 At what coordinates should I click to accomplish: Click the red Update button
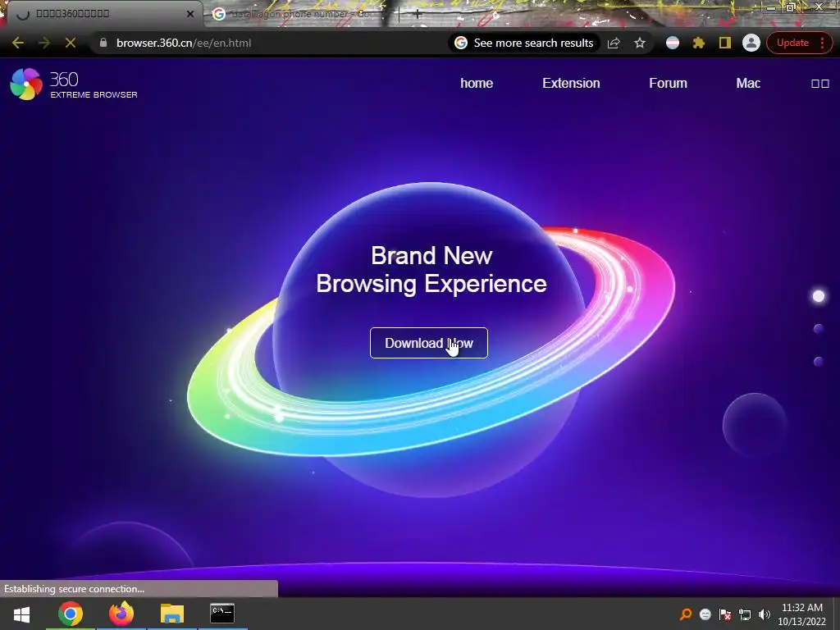coord(792,43)
